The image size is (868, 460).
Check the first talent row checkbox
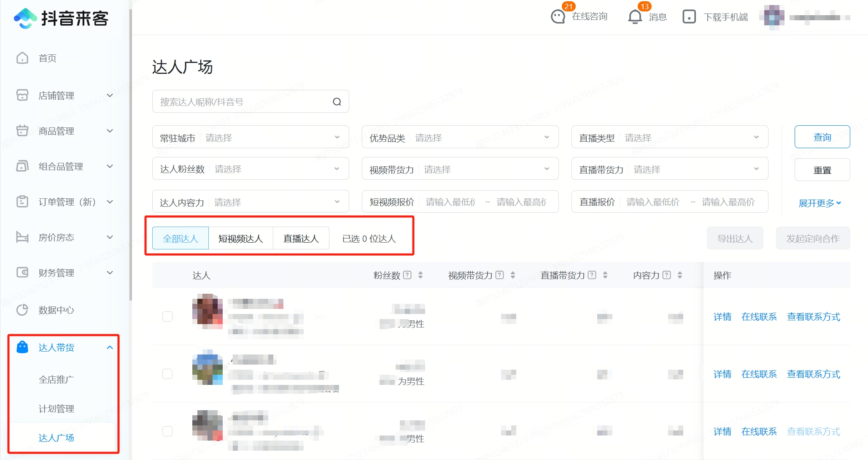coord(167,317)
